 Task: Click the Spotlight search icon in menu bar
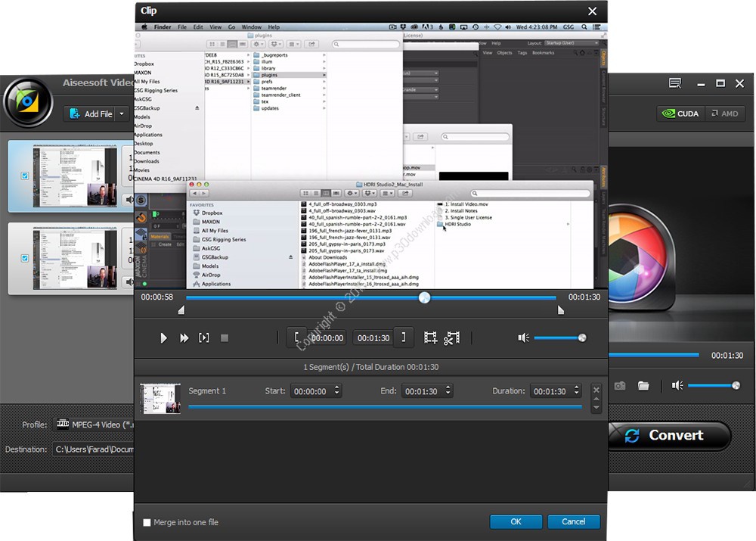pyautogui.click(x=584, y=27)
